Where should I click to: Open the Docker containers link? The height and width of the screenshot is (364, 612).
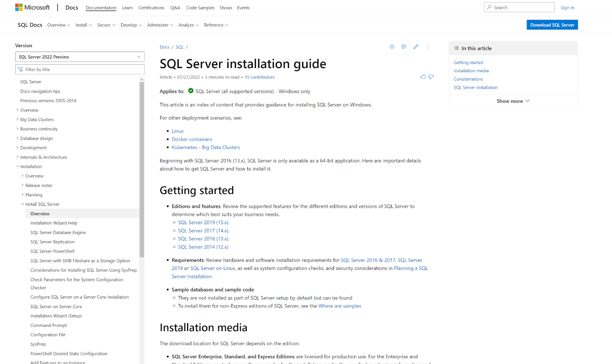pos(192,139)
